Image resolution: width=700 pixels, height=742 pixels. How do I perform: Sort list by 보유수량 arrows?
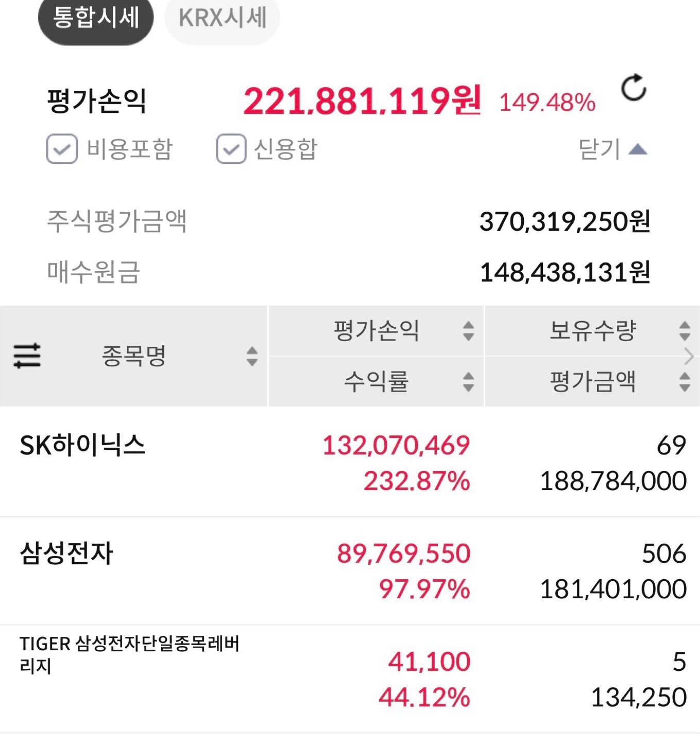685,331
